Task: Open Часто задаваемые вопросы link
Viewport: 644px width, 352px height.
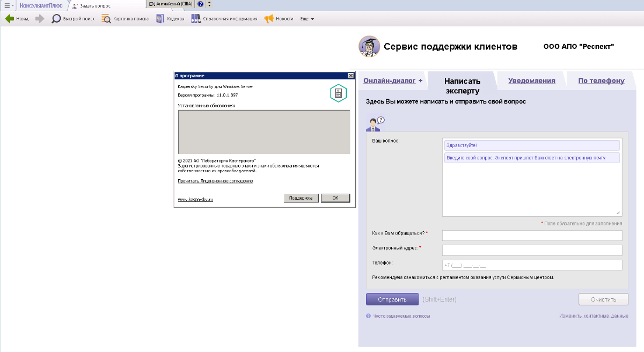Action: pyautogui.click(x=401, y=316)
